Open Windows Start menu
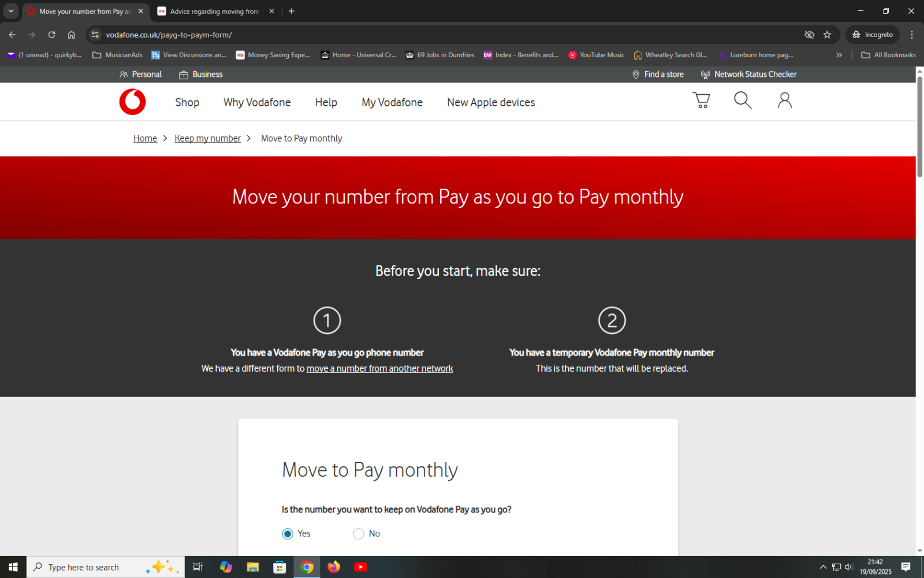Viewport: 924px width, 578px height. pos(13,567)
